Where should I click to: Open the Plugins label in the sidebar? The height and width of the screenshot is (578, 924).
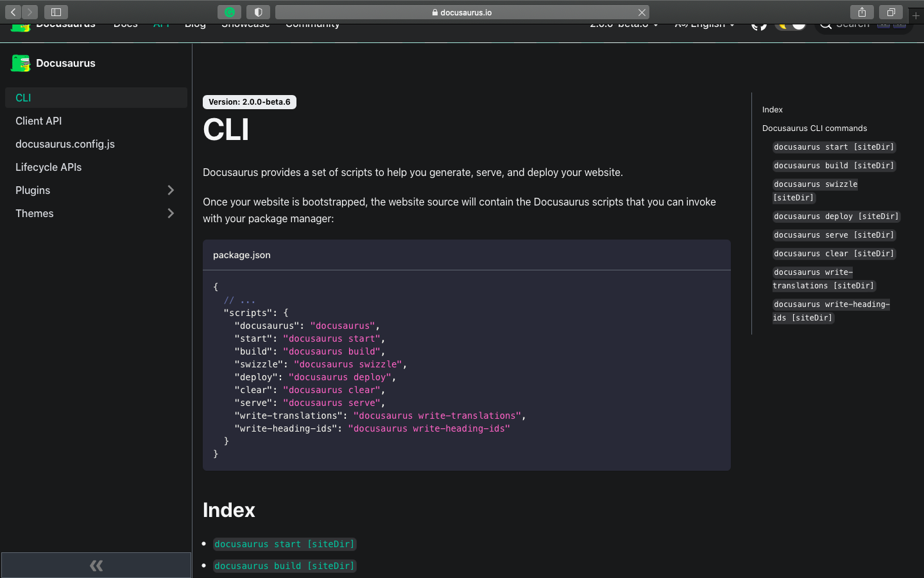pyautogui.click(x=33, y=190)
